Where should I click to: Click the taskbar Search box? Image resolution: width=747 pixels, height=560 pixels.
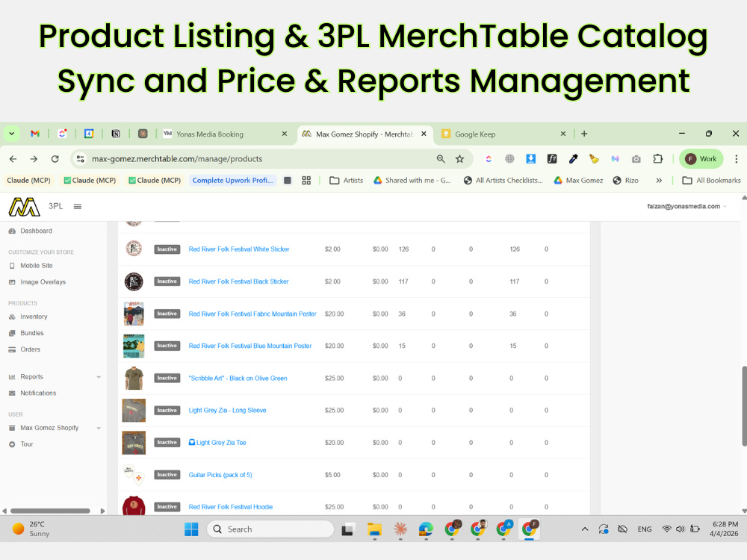point(270,529)
